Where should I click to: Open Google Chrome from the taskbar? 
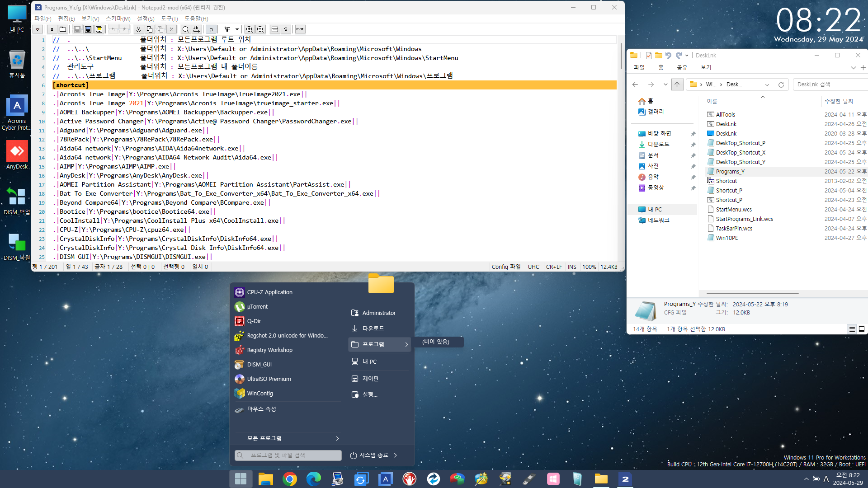pos(289,479)
